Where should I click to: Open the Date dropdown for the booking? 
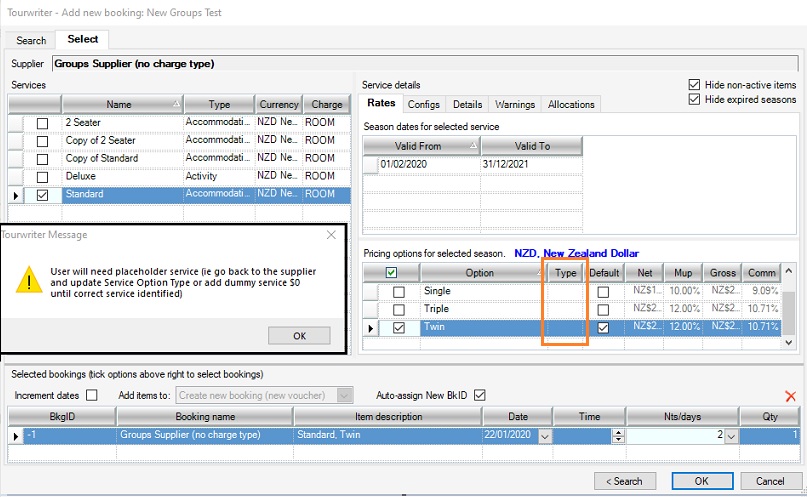[544, 436]
